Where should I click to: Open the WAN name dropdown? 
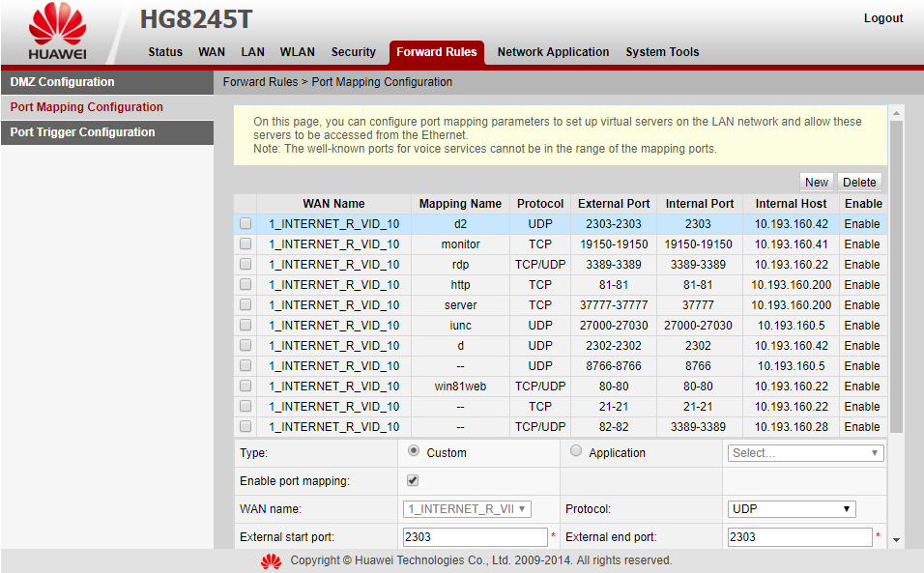click(467, 509)
